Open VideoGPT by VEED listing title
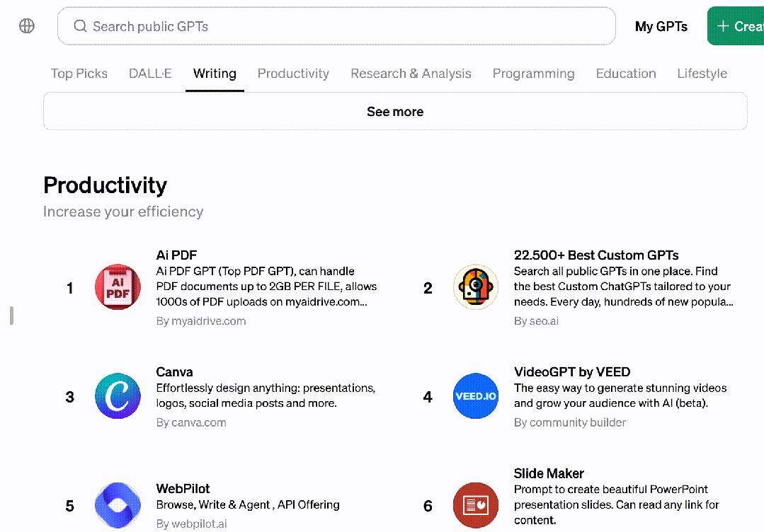The height and width of the screenshot is (532, 764). pos(572,372)
